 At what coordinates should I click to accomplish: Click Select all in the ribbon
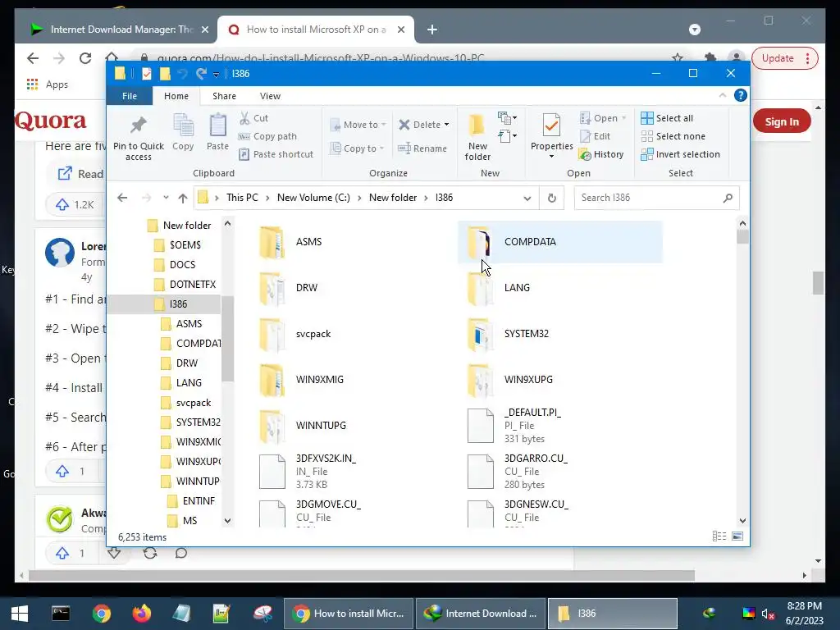coord(667,118)
